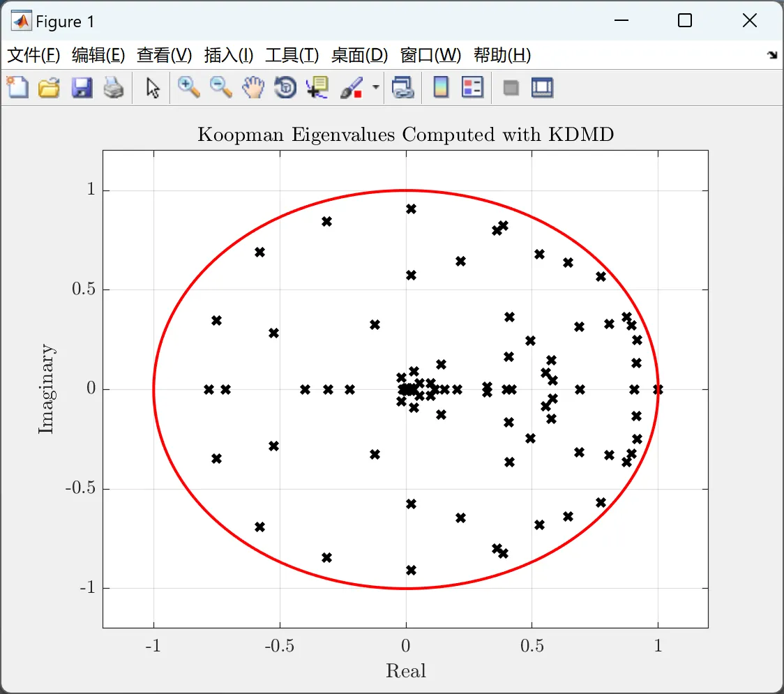
Task: Open the 查看(V) menu
Action: coord(165,55)
